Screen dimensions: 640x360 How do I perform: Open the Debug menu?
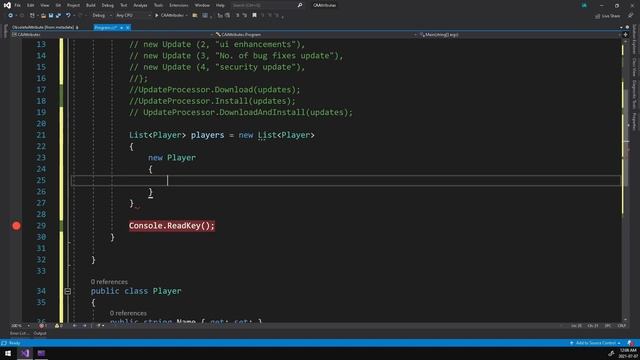pyautogui.click(x=108, y=5)
